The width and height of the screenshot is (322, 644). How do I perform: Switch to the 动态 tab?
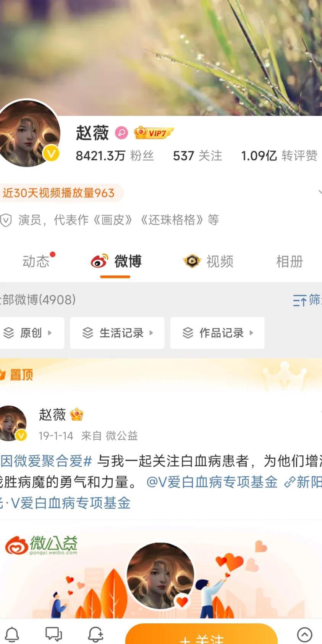pyautogui.click(x=36, y=261)
